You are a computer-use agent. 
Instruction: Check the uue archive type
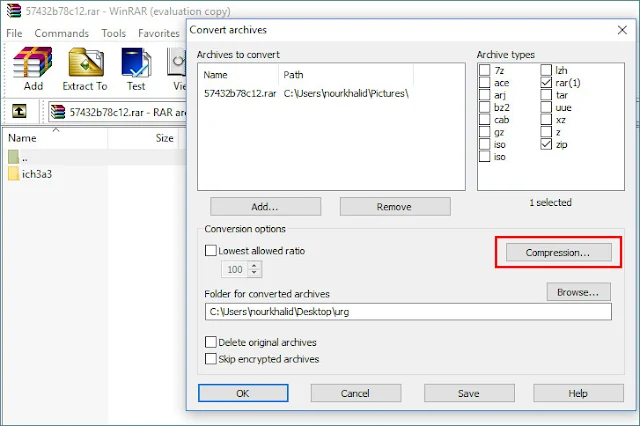546,107
